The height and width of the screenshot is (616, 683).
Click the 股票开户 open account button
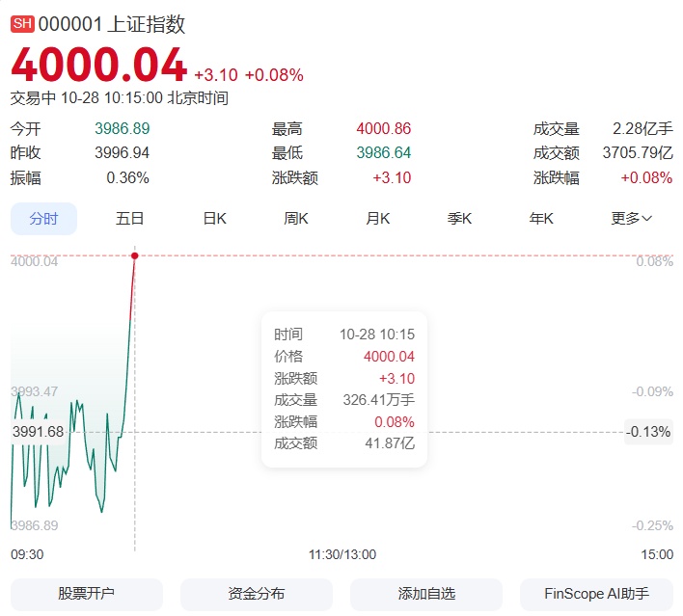[x=87, y=594]
